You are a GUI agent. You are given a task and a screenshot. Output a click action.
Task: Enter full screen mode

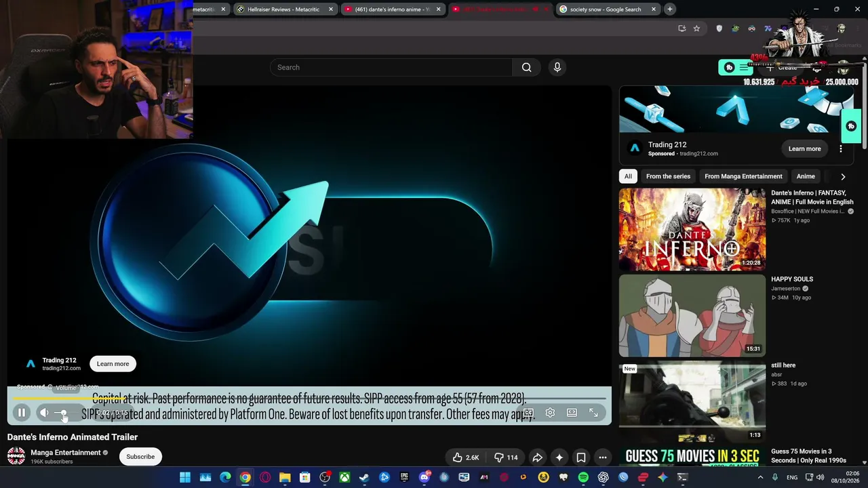593,412
